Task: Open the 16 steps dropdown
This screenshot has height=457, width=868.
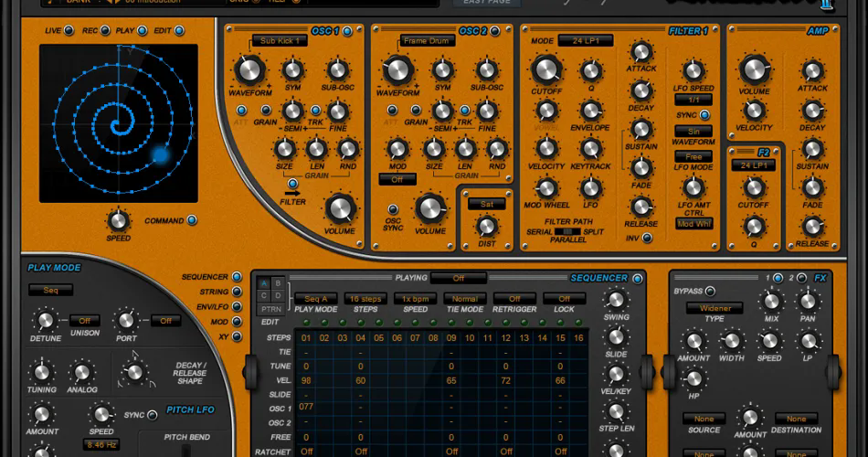Action: point(365,299)
